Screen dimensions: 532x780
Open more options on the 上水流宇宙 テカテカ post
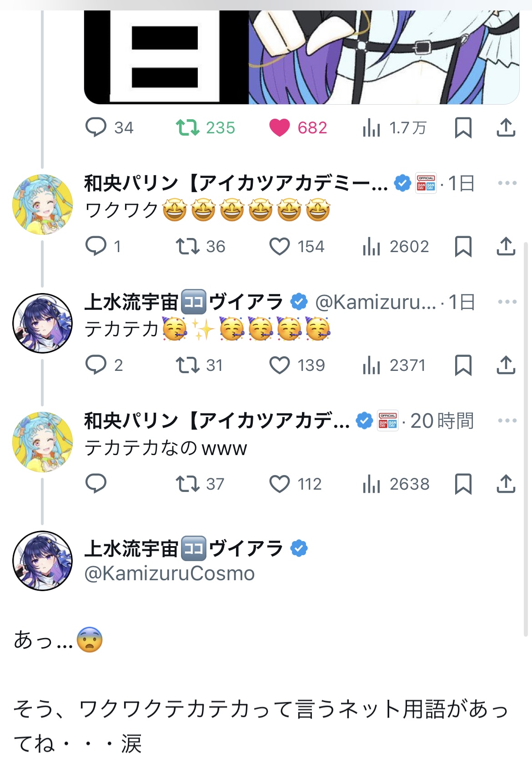[x=507, y=302]
